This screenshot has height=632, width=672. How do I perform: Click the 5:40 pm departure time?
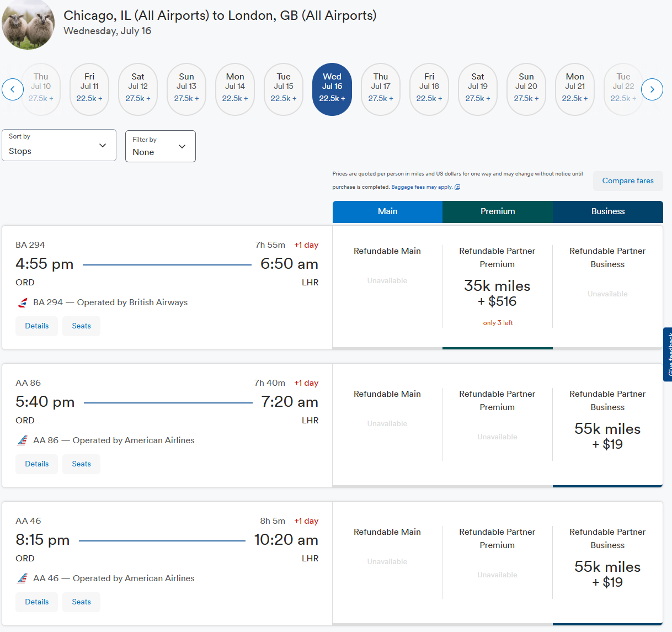coord(45,402)
